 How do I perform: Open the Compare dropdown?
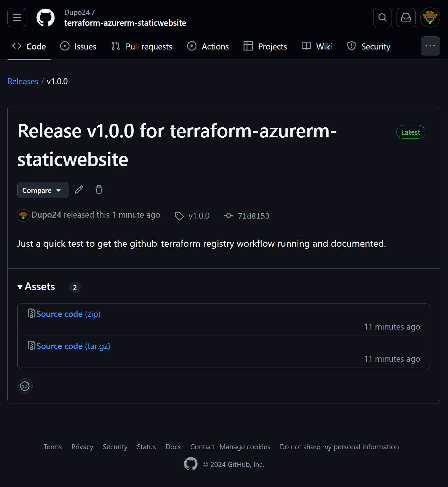[43, 190]
